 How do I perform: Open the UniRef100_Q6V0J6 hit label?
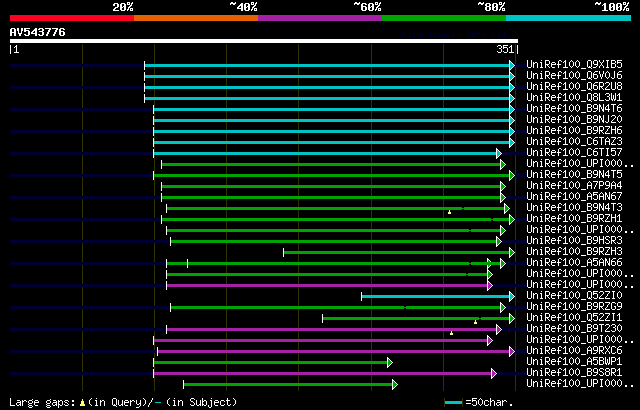coord(574,75)
